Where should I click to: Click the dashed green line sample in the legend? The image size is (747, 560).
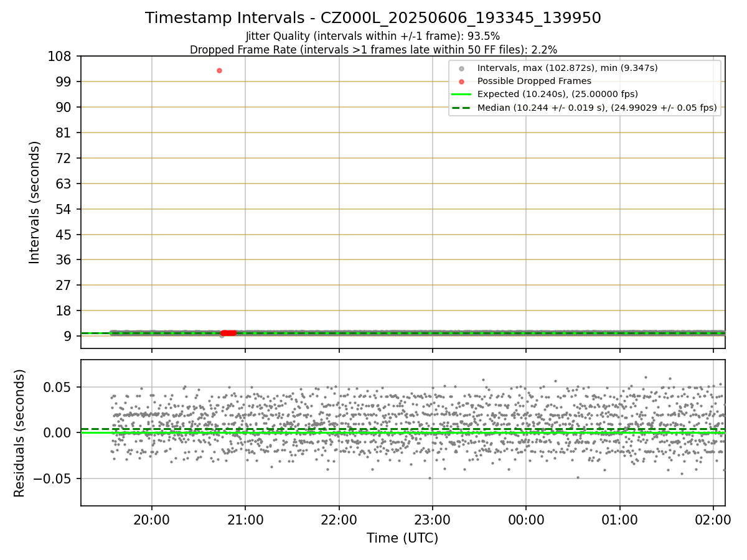click(x=461, y=108)
